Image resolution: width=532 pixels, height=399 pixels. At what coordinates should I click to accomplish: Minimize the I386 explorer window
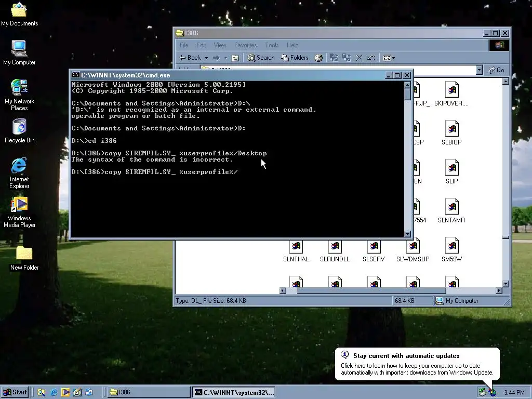click(x=487, y=33)
